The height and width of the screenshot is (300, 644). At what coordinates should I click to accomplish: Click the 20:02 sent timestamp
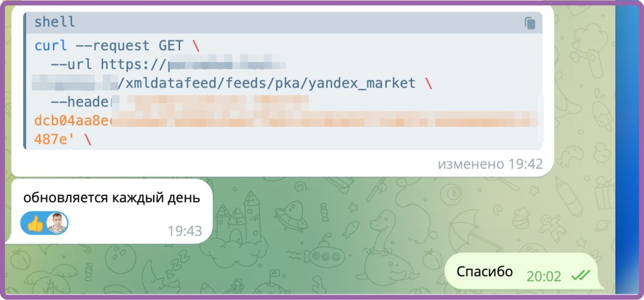click(544, 276)
